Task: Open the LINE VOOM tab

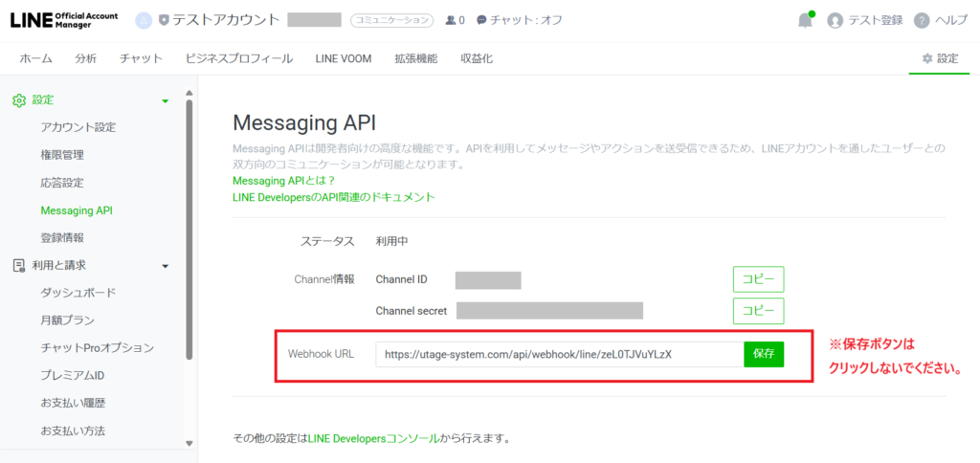Action: 344,59
